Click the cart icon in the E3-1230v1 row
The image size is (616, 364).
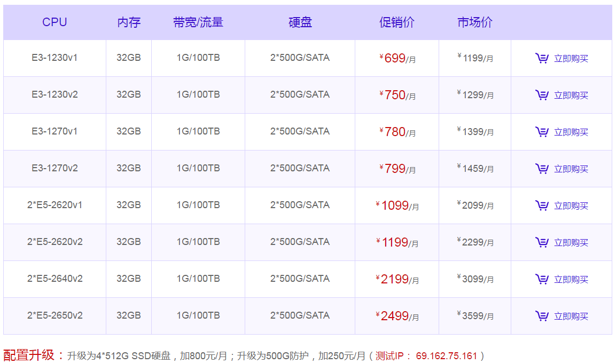point(542,58)
